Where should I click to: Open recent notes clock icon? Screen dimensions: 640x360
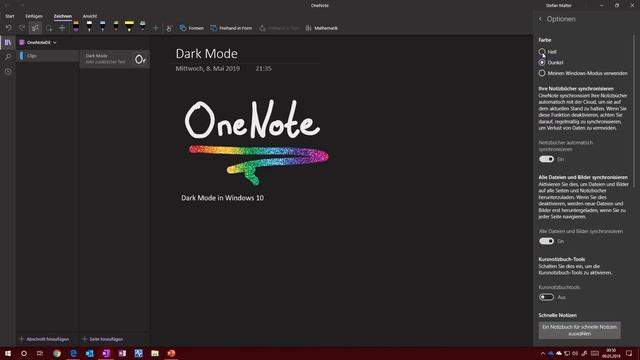(x=8, y=71)
